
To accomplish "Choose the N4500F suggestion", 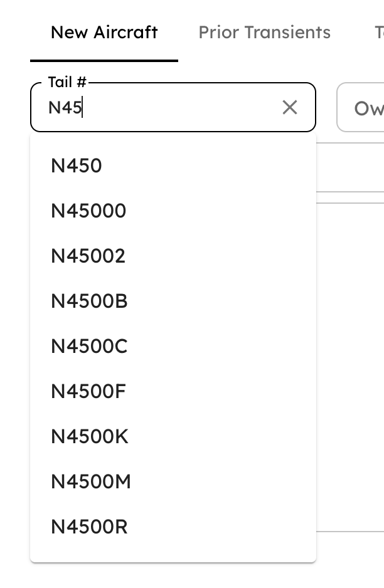I will coord(88,391).
